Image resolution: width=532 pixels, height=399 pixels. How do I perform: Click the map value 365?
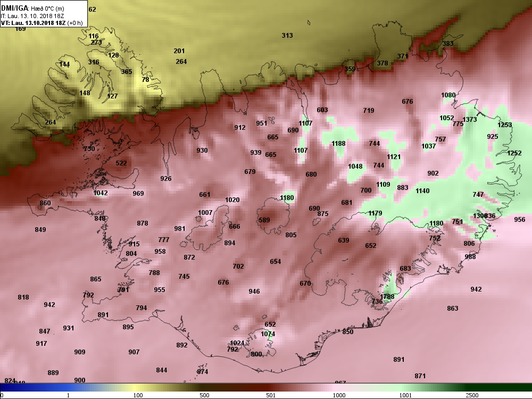127,72
